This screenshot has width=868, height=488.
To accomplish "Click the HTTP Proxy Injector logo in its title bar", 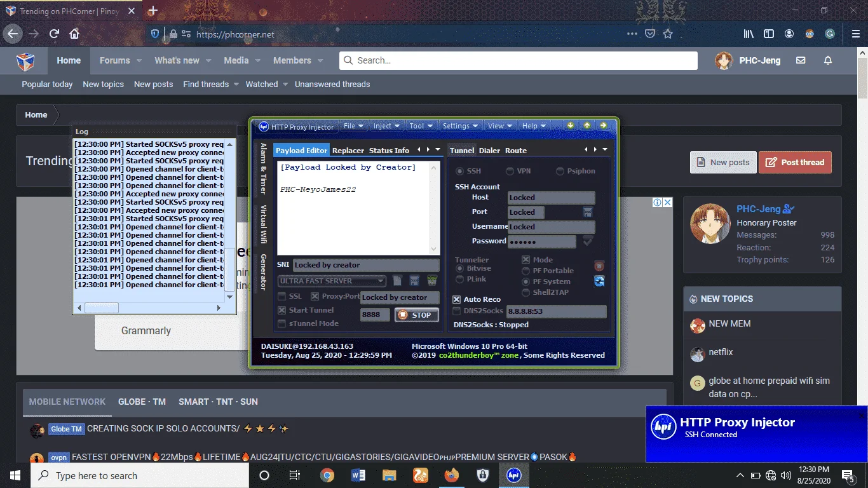I will 264,126.
